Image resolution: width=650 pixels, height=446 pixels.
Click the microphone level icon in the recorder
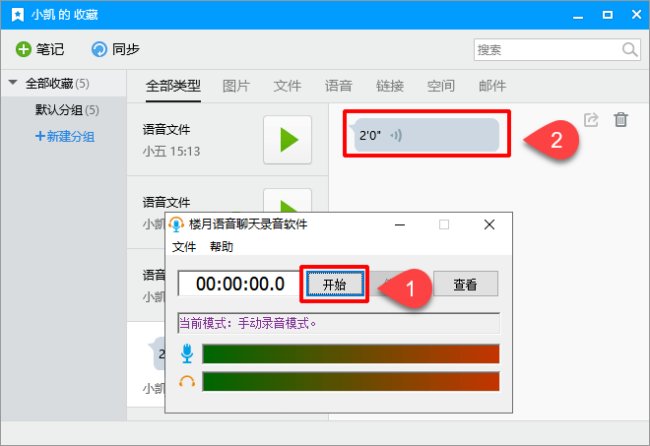click(x=187, y=354)
